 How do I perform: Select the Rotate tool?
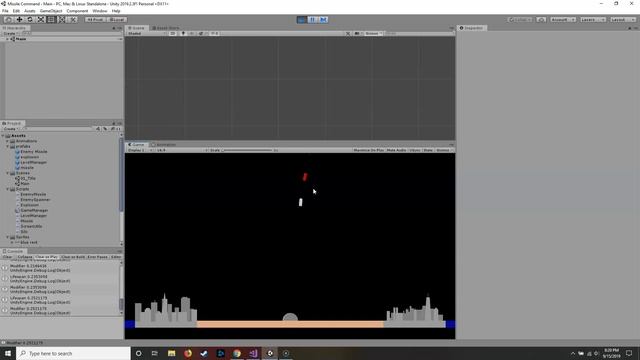[30, 20]
